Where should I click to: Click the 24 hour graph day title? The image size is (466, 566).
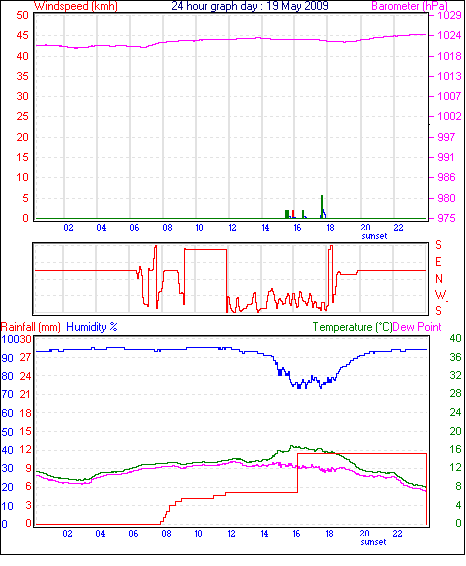pos(250,6)
